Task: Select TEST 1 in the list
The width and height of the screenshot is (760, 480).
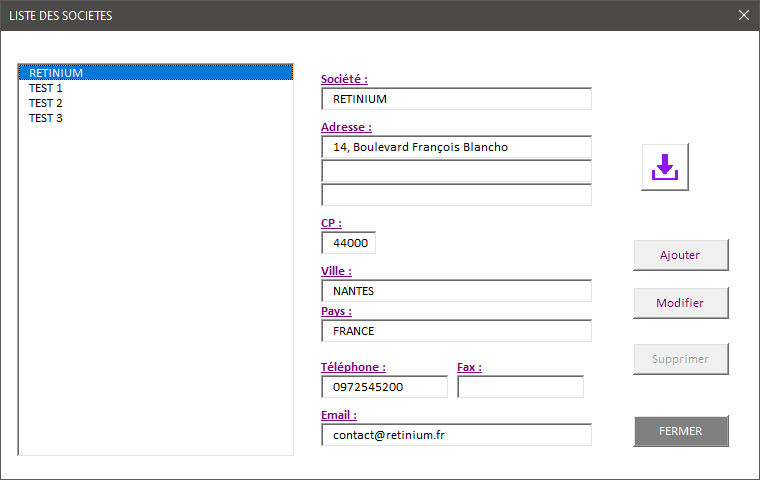Action: tap(46, 88)
